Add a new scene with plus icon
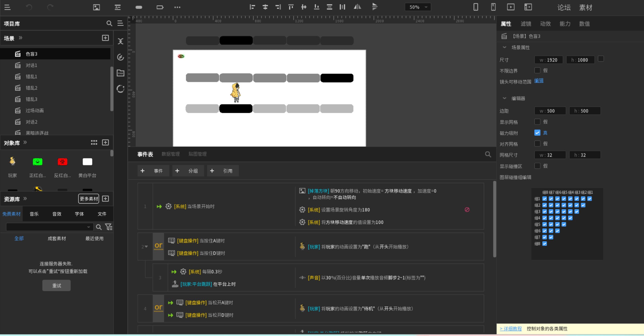 (105, 38)
